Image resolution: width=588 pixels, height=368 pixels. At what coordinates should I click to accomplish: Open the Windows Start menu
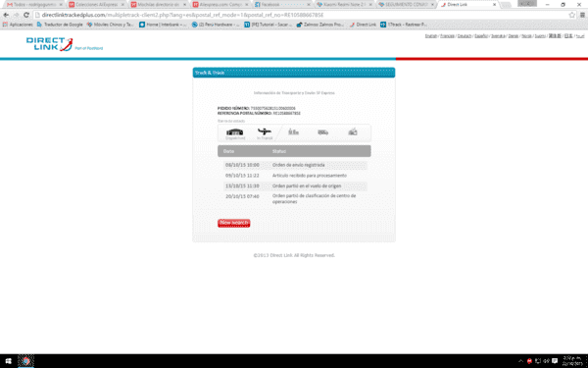coord(8,361)
